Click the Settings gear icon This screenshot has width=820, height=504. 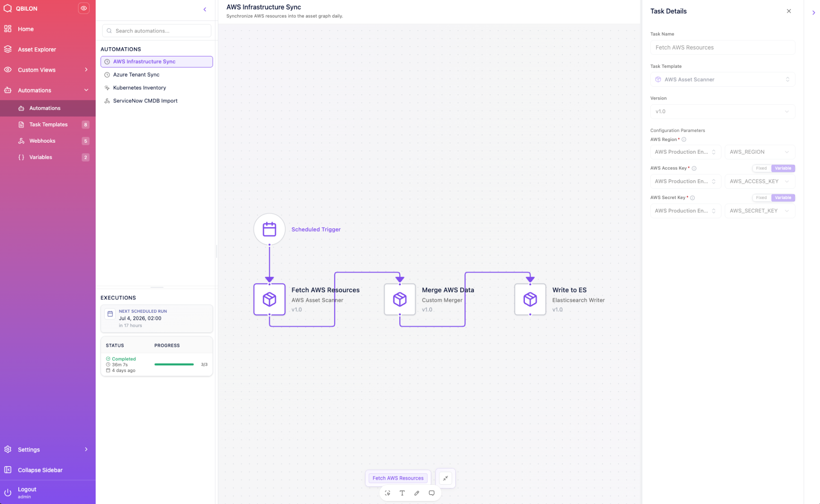click(8, 449)
